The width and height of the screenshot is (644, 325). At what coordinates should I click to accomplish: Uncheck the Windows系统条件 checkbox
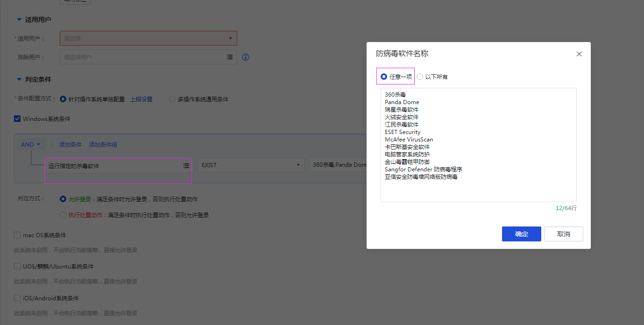17,119
